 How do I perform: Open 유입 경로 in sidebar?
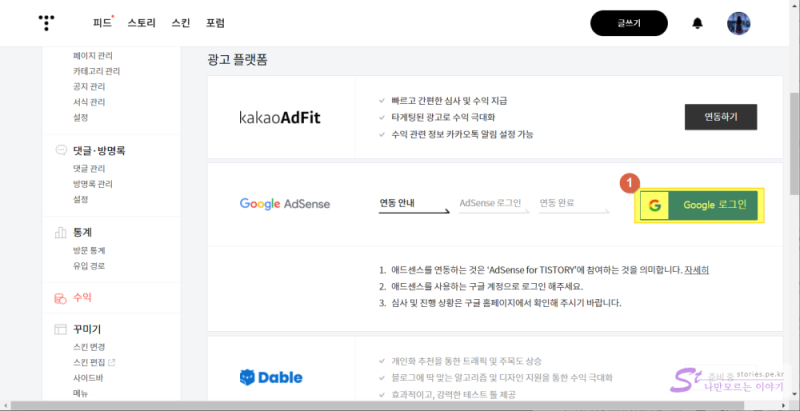[x=89, y=266]
